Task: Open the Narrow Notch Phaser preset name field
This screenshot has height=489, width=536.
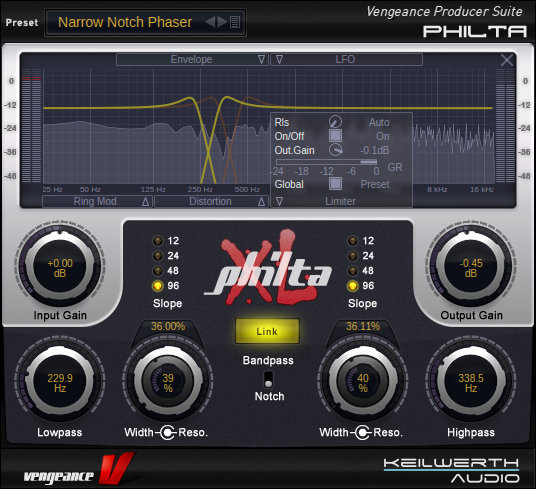Action: tap(125, 22)
